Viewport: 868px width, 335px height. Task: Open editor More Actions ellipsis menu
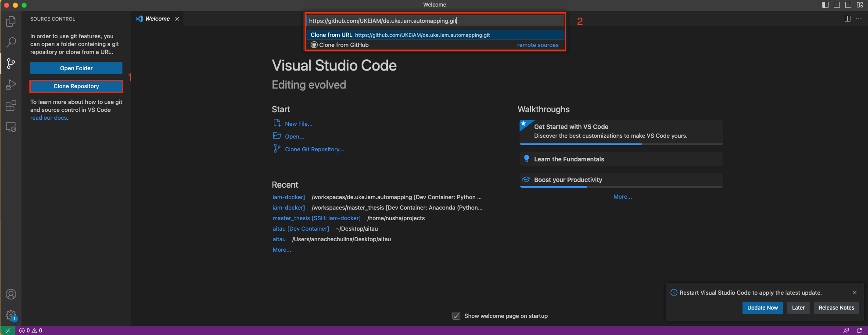859,19
